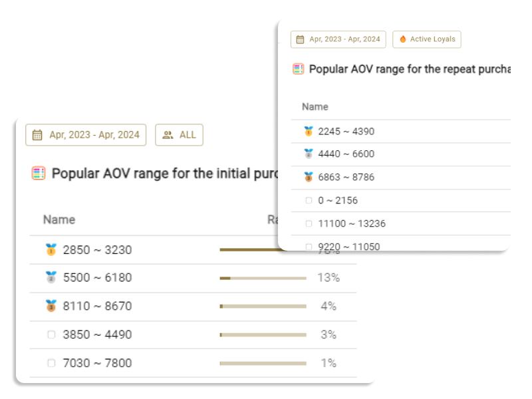Viewport: 532px width, 399px height.
Task: Tick checkbox next to 7030 ~ 7800
Action: click(51, 363)
